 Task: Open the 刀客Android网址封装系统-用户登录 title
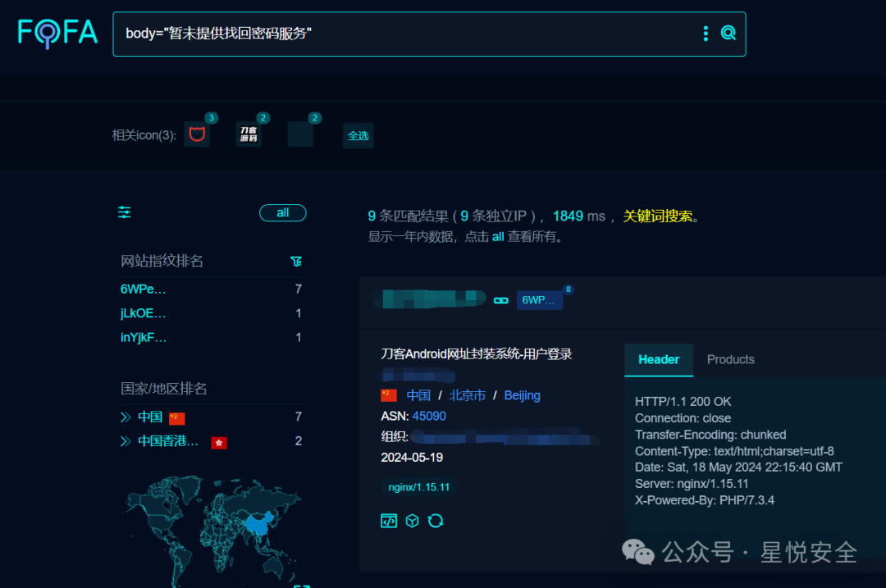click(477, 354)
